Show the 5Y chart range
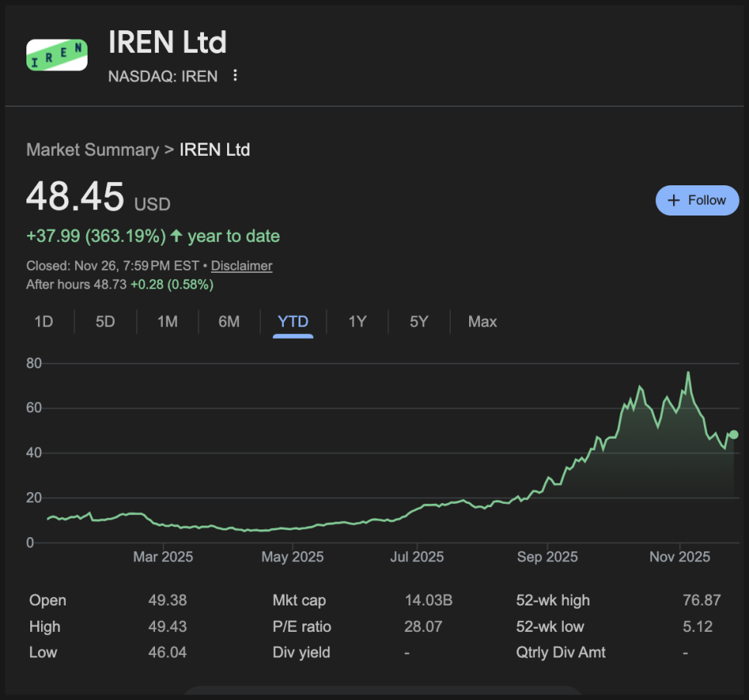The height and width of the screenshot is (700, 749). coord(419,322)
